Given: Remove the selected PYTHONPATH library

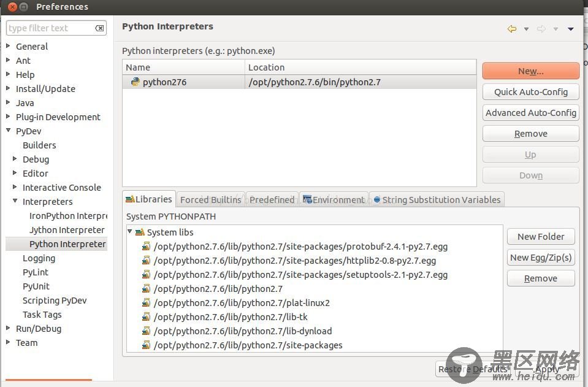Looking at the screenshot, I should click(x=541, y=278).
